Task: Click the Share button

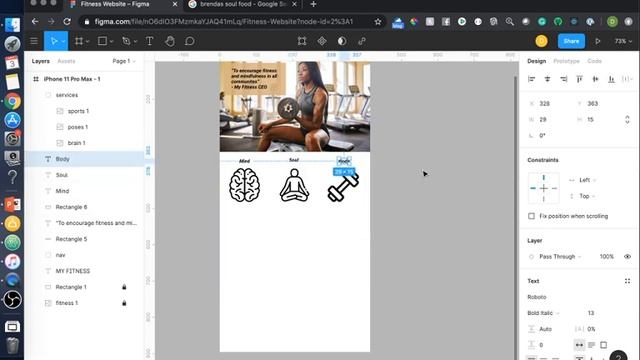Action: 571,41
